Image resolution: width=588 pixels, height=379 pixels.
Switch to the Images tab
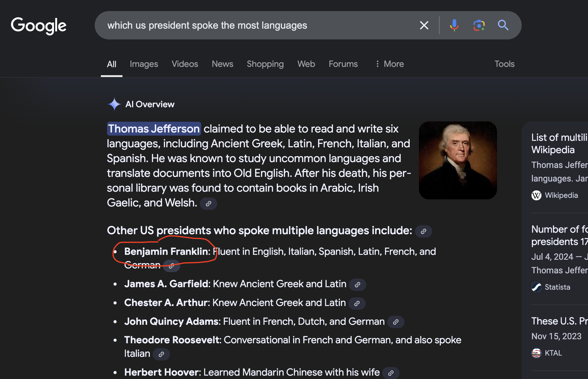point(144,64)
